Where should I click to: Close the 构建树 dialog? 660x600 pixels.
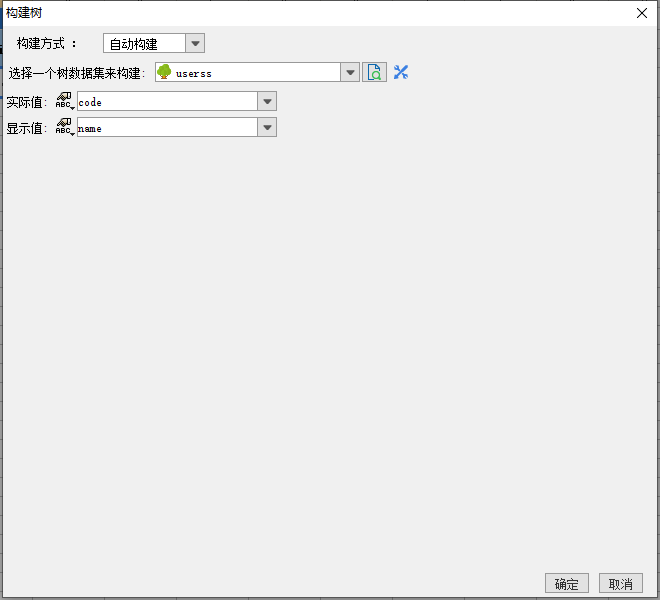(x=642, y=13)
